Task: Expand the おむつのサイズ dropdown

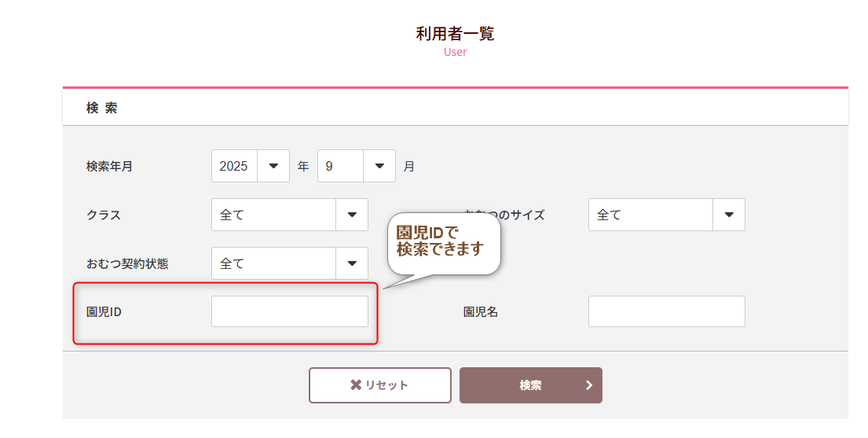Action: 666,215
